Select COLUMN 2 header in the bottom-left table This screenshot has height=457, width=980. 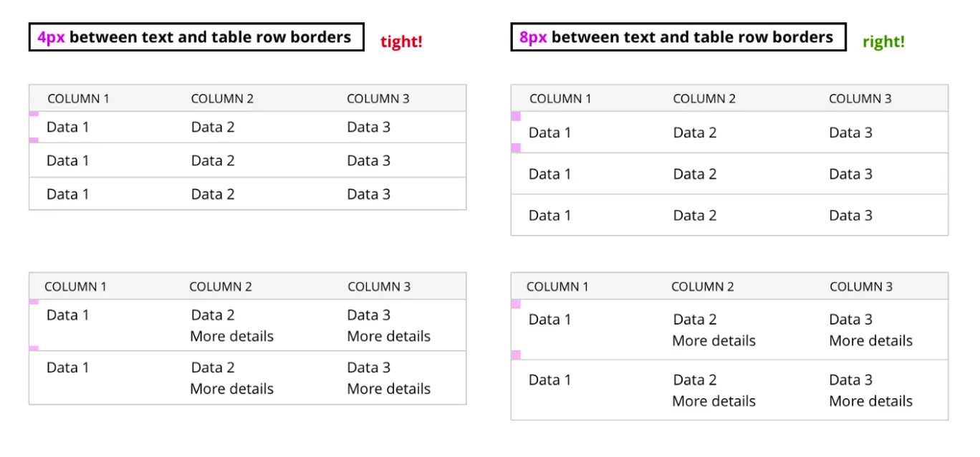[x=221, y=287]
